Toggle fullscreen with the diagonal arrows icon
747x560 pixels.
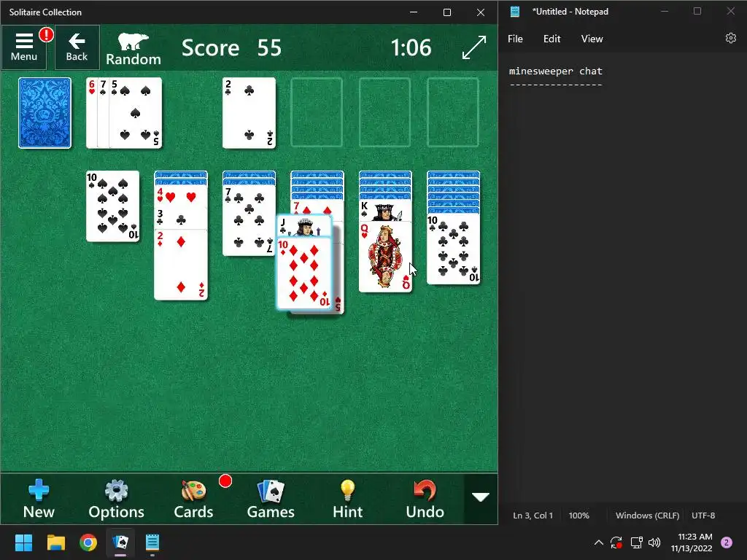point(474,47)
